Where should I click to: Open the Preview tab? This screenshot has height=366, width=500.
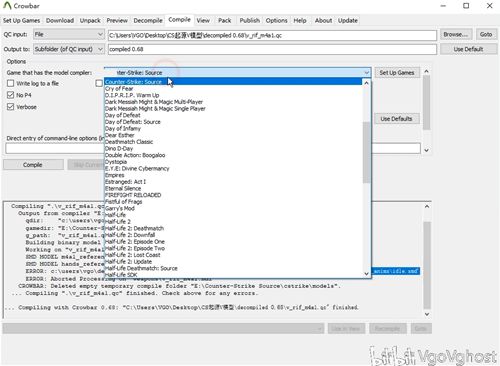tap(117, 21)
